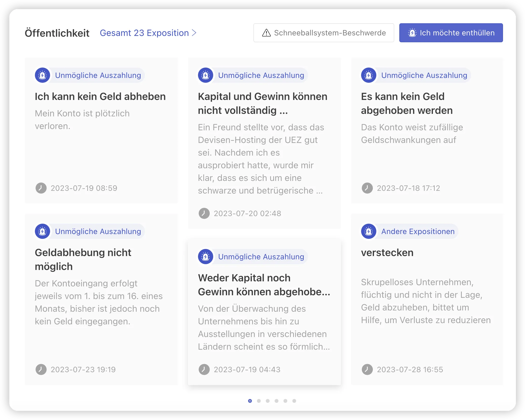Click siren badge on 'Geldabhebung nicht möglich' card
Screen dimensions: 525x420
point(42,231)
